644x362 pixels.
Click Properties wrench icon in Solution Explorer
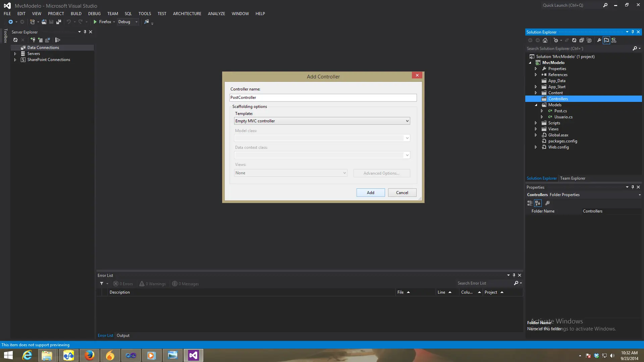[x=599, y=40]
